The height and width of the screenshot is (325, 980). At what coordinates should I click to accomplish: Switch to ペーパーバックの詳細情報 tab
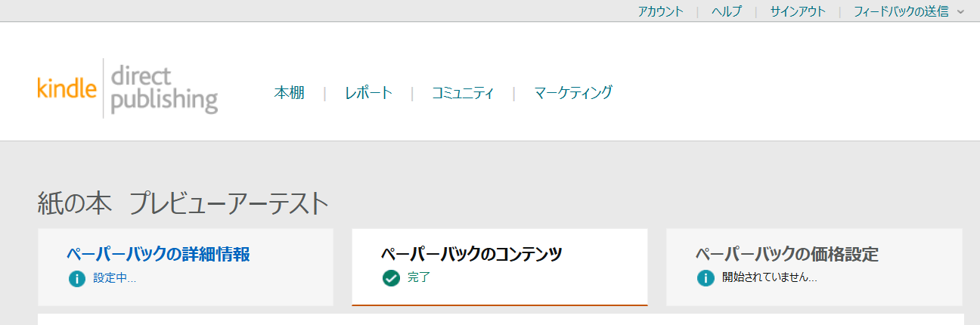pyautogui.click(x=185, y=268)
